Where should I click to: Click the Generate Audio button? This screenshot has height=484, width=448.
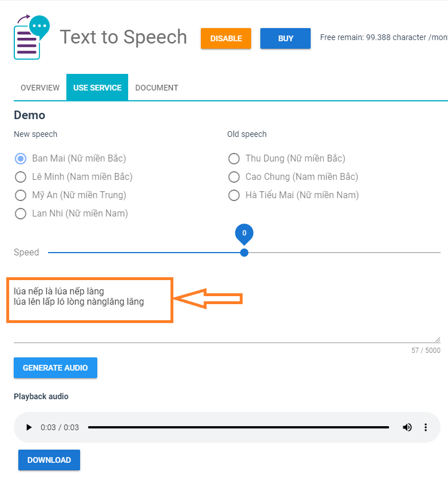(55, 368)
